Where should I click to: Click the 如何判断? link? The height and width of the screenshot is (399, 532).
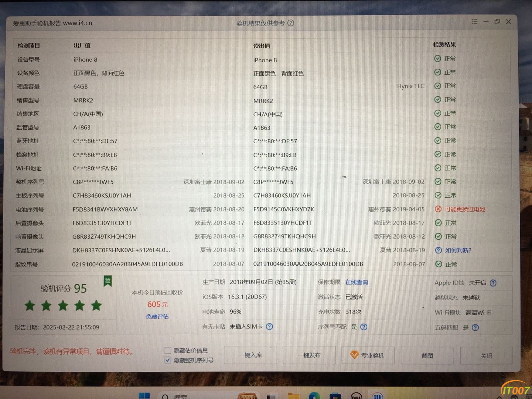(x=458, y=250)
